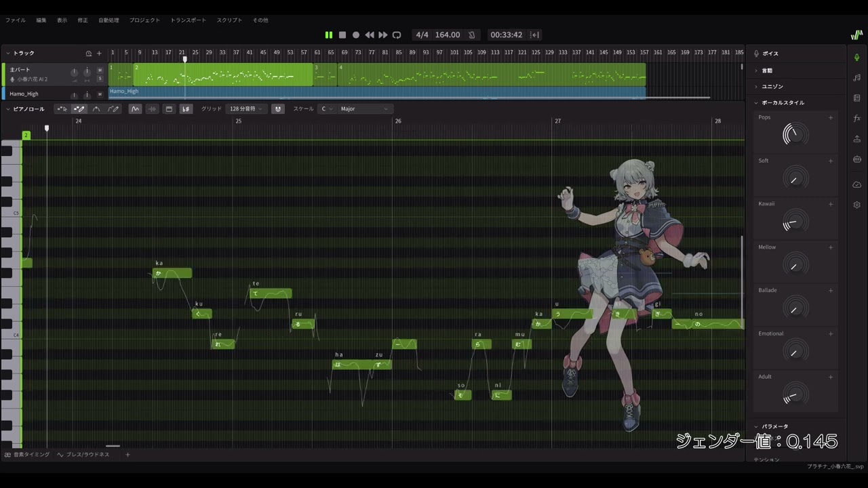Image resolution: width=868 pixels, height=488 pixels.
Task: Open the グリッド 128分音符 dropdown
Action: point(246,109)
